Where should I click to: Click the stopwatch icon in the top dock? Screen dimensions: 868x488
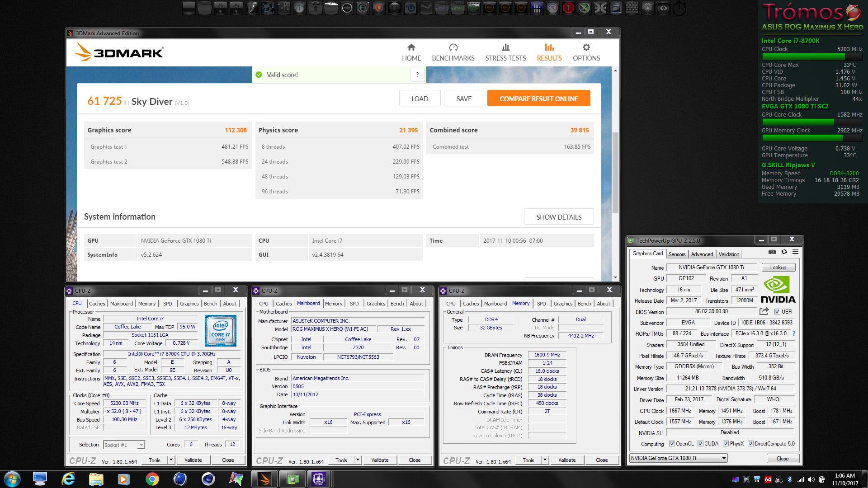tap(679, 8)
